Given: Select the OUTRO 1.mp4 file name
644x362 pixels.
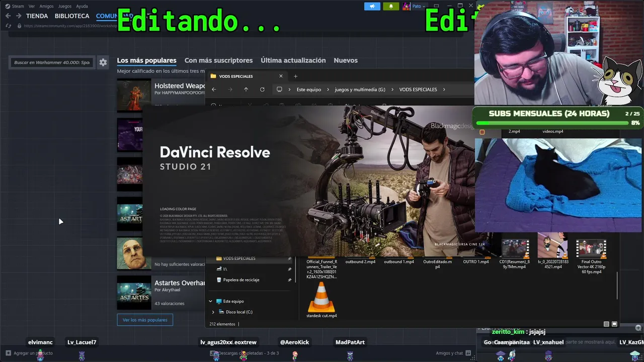Looking at the screenshot, I should pos(476,262).
